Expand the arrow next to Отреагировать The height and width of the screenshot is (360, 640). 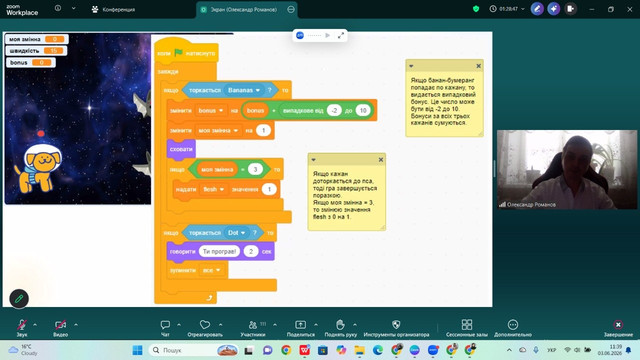pyautogui.click(x=220, y=325)
